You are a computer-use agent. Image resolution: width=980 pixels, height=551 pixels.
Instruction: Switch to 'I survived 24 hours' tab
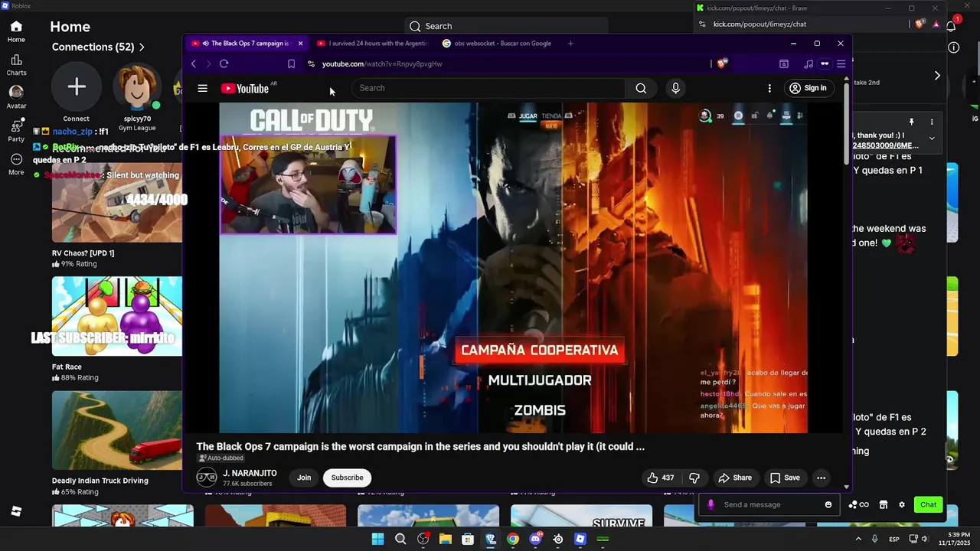click(x=372, y=44)
